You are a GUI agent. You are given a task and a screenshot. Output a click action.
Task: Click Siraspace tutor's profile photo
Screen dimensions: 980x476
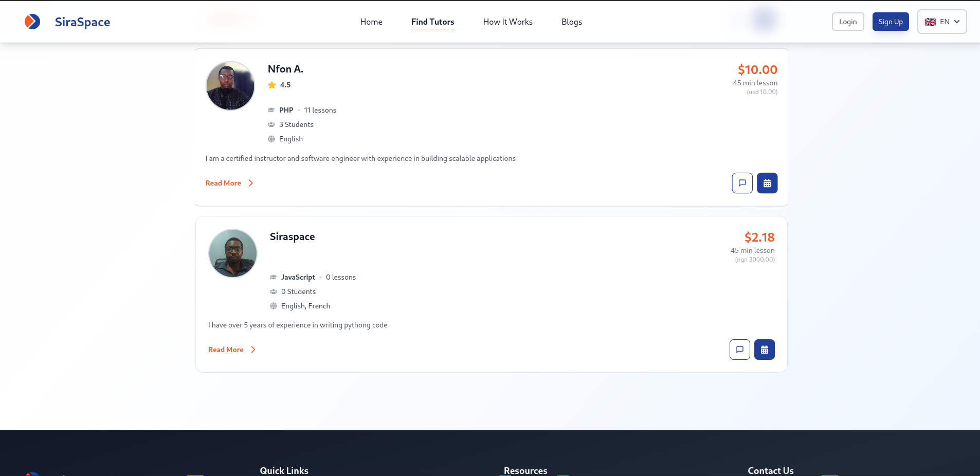pyautogui.click(x=233, y=253)
